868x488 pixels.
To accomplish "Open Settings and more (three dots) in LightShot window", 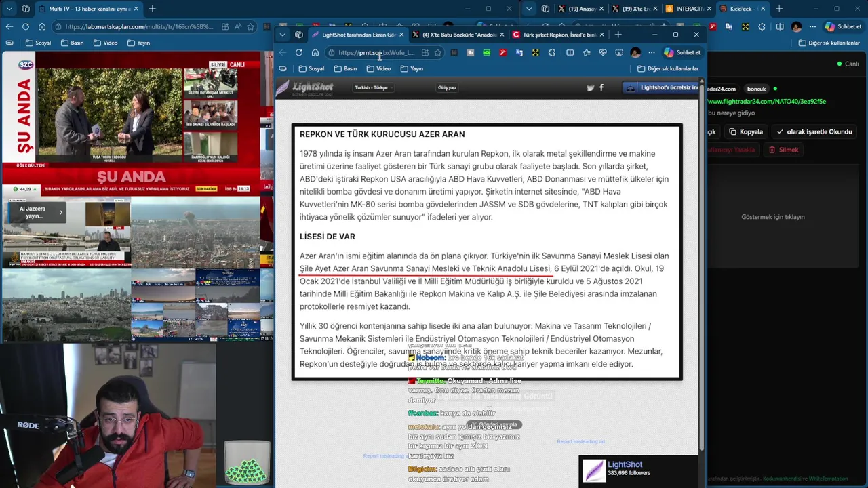I will 652,52.
